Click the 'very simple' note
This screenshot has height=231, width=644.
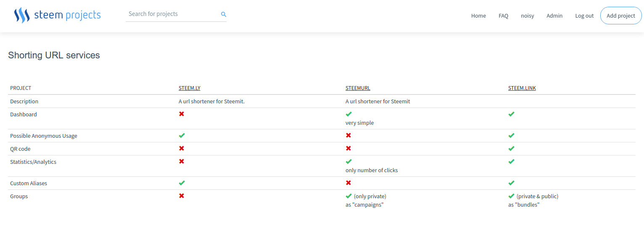pyautogui.click(x=359, y=123)
